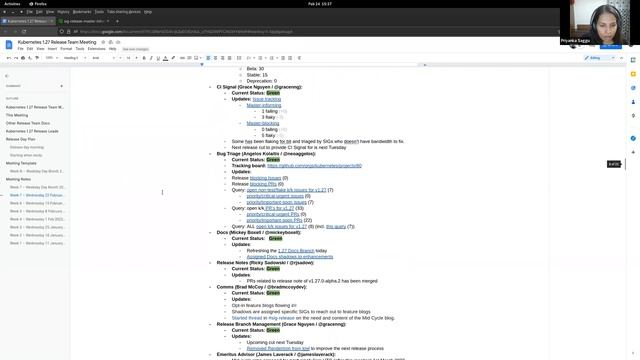Image resolution: width=640 pixels, height=360 pixels.
Task: Open the Bug Triage tracking board URL
Action: pyautogui.click(x=314, y=166)
